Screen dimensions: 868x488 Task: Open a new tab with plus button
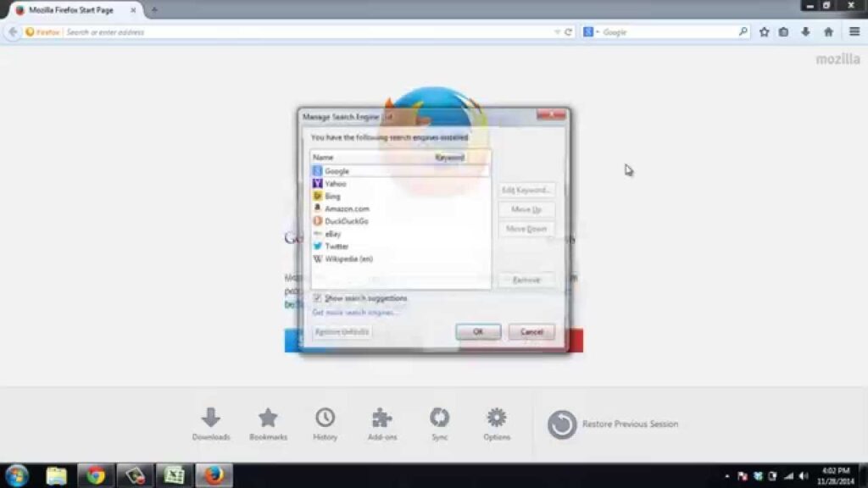[154, 10]
